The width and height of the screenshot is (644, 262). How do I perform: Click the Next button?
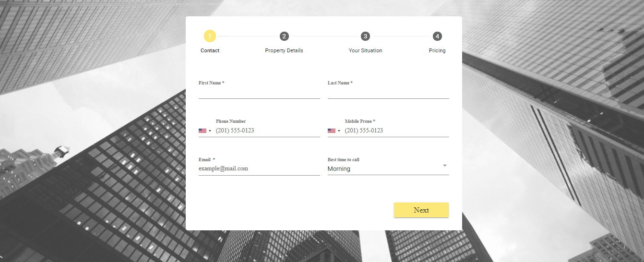(x=421, y=210)
